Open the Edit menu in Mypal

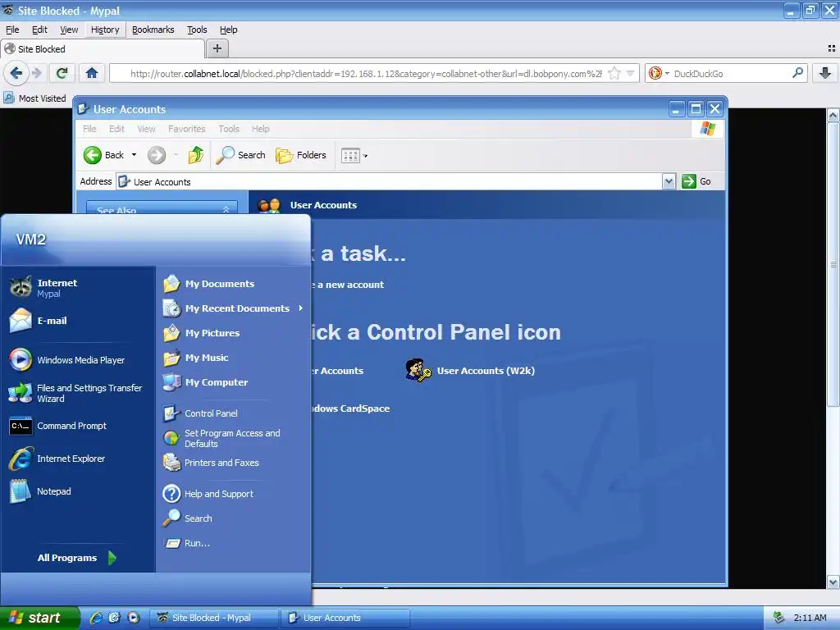point(39,30)
